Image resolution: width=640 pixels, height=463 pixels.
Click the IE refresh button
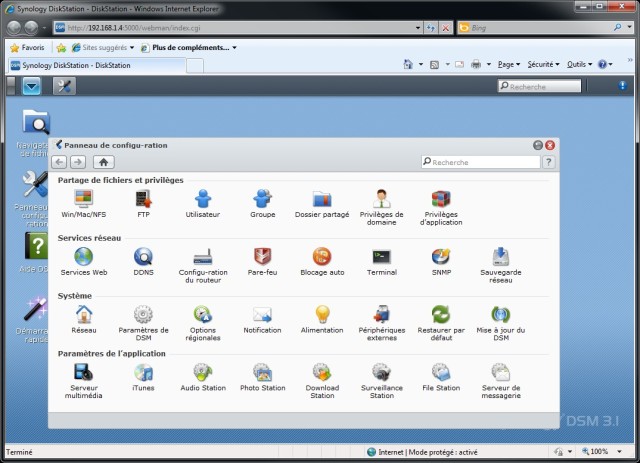pyautogui.click(x=431, y=28)
